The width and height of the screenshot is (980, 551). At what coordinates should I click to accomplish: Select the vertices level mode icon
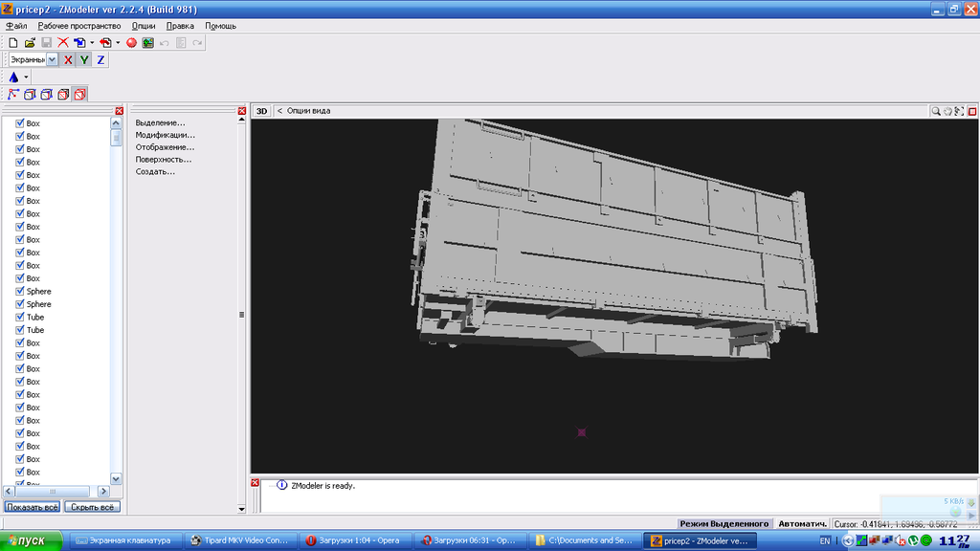coord(13,94)
